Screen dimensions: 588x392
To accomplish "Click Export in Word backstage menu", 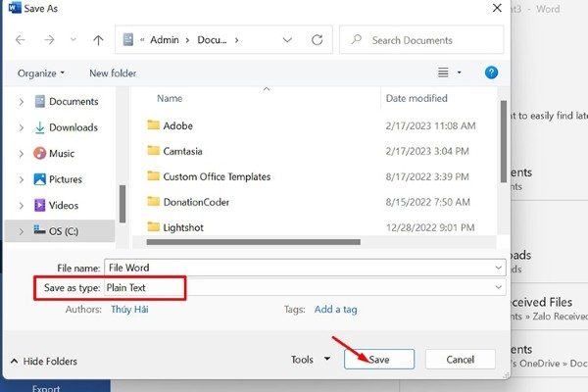I will (46, 388).
